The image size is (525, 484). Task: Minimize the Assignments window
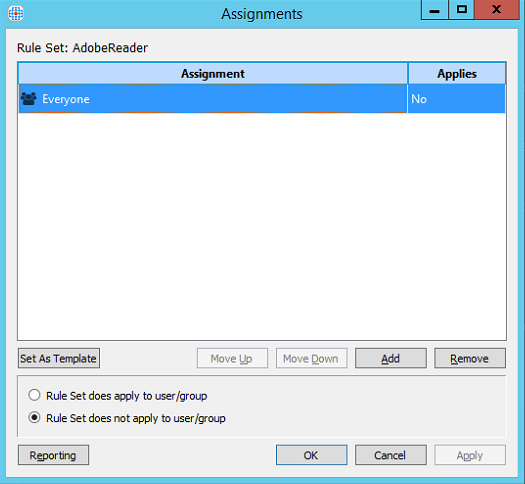click(435, 10)
